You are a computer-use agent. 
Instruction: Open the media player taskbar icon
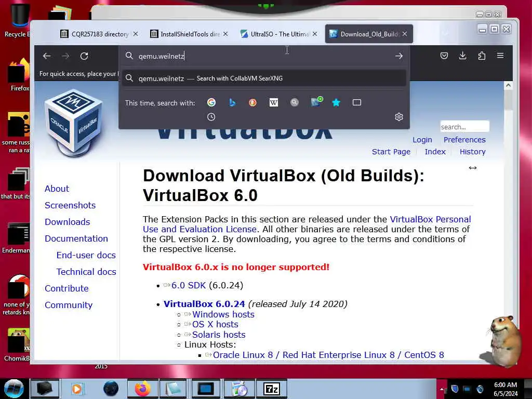(77, 389)
